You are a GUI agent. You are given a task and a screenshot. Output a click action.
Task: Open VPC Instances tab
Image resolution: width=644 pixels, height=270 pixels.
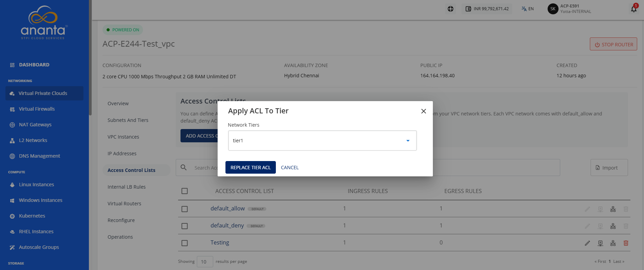point(123,137)
